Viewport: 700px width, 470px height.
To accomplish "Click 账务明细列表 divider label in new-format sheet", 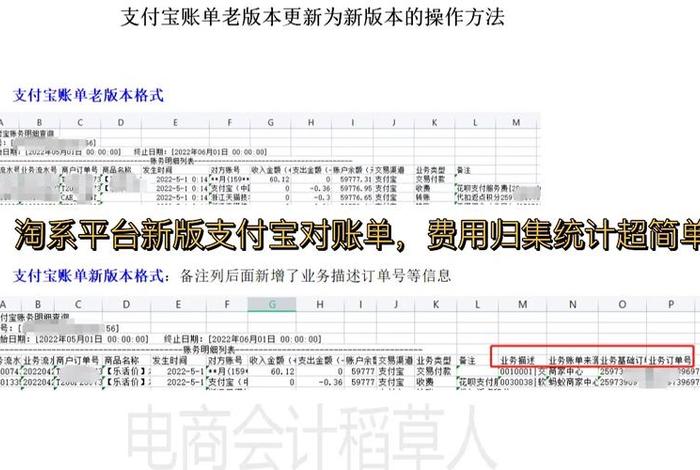I will tap(209, 350).
